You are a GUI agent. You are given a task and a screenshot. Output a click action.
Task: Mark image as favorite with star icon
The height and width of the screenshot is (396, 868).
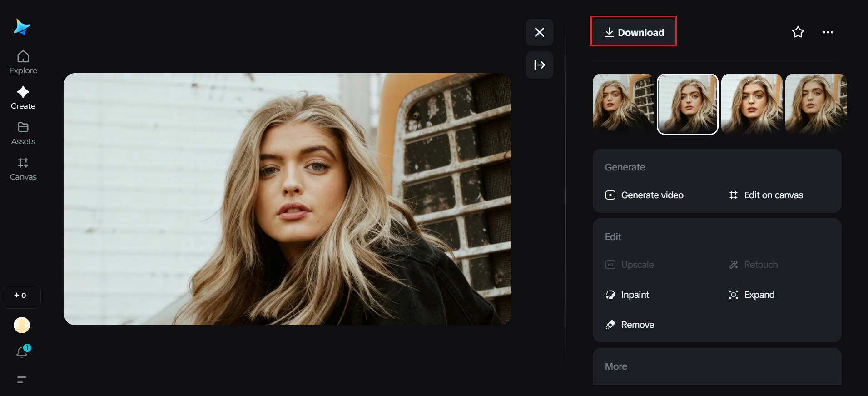798,32
